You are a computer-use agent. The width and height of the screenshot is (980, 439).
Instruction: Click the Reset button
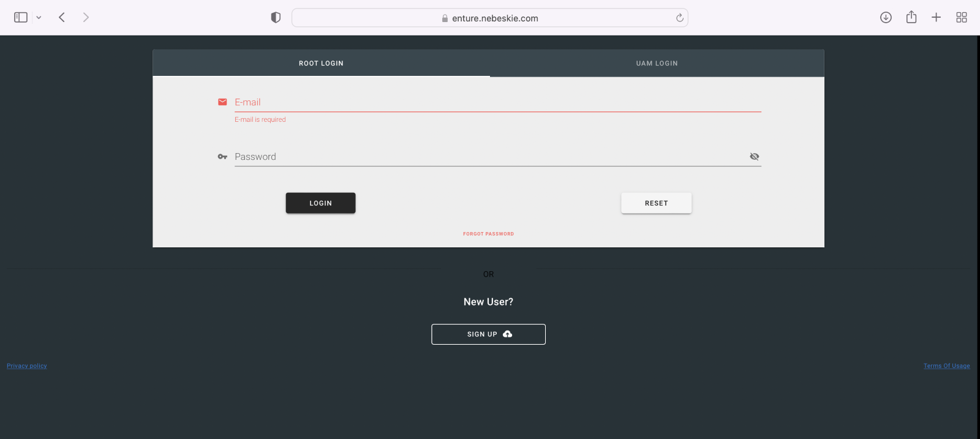pyautogui.click(x=657, y=203)
